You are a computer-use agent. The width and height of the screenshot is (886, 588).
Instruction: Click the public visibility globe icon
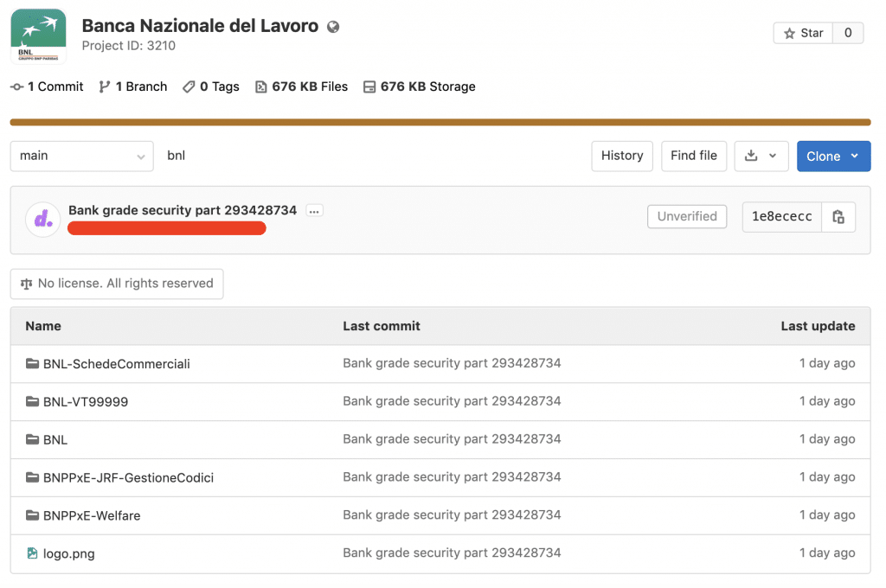coord(333,27)
